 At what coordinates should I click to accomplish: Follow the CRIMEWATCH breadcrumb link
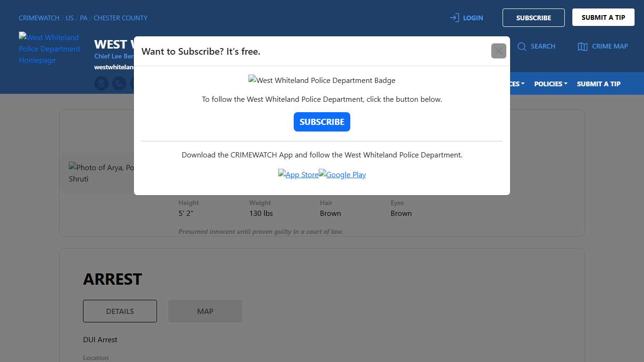[39, 18]
